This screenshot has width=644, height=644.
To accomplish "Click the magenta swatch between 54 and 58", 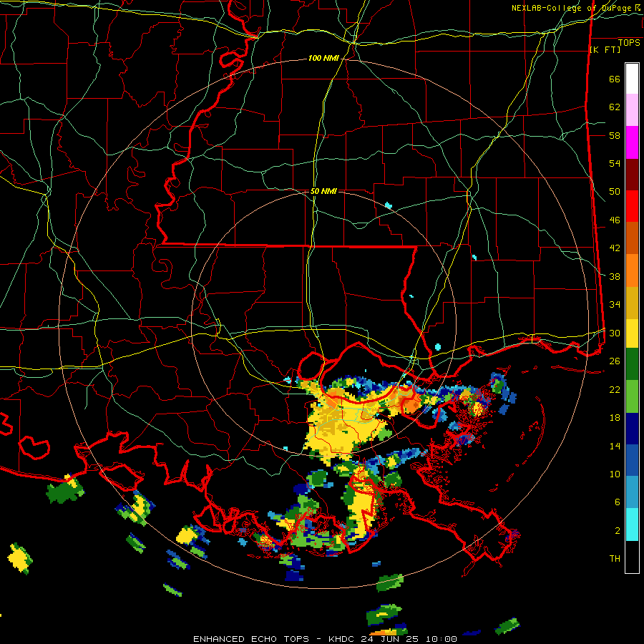I will point(632,142).
